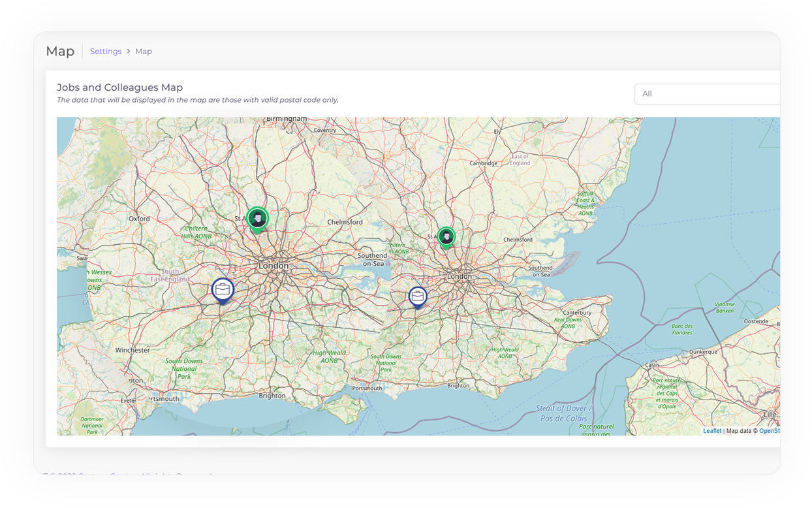Click Dunkerque on the map
812x508 pixels.
click(703, 351)
